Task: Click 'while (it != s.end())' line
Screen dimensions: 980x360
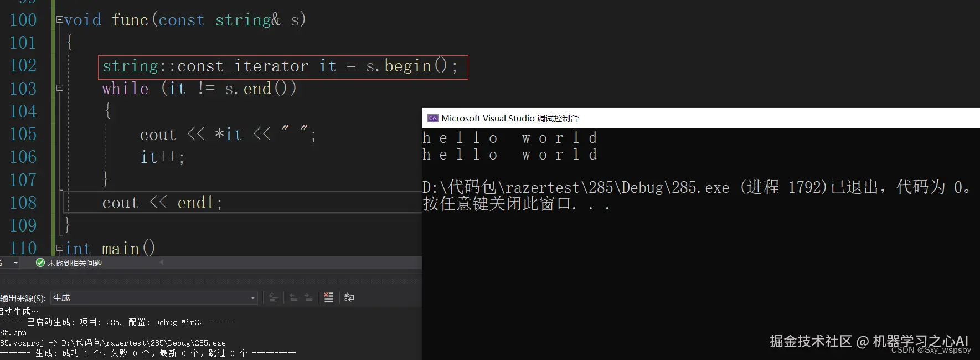Action: (x=199, y=89)
